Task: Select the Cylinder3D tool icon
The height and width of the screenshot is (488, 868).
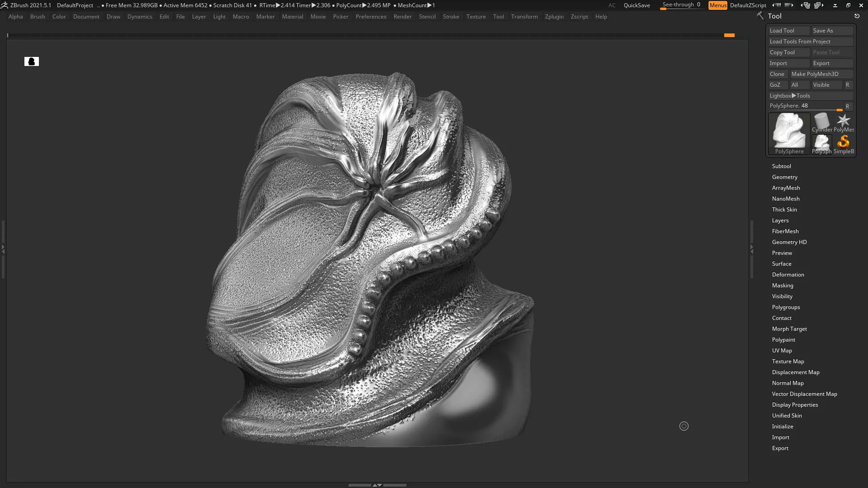Action: click(x=822, y=122)
